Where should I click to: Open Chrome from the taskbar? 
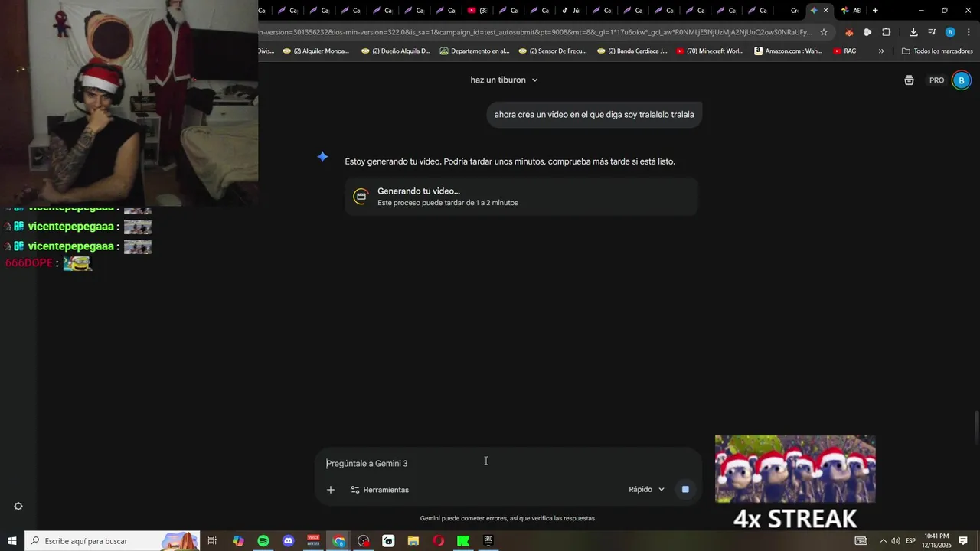click(338, 541)
